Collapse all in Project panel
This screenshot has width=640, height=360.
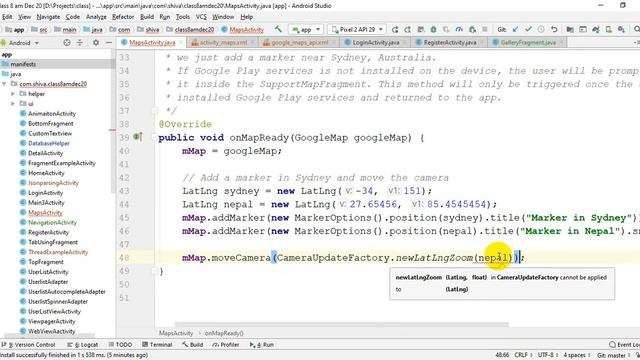(x=80, y=42)
